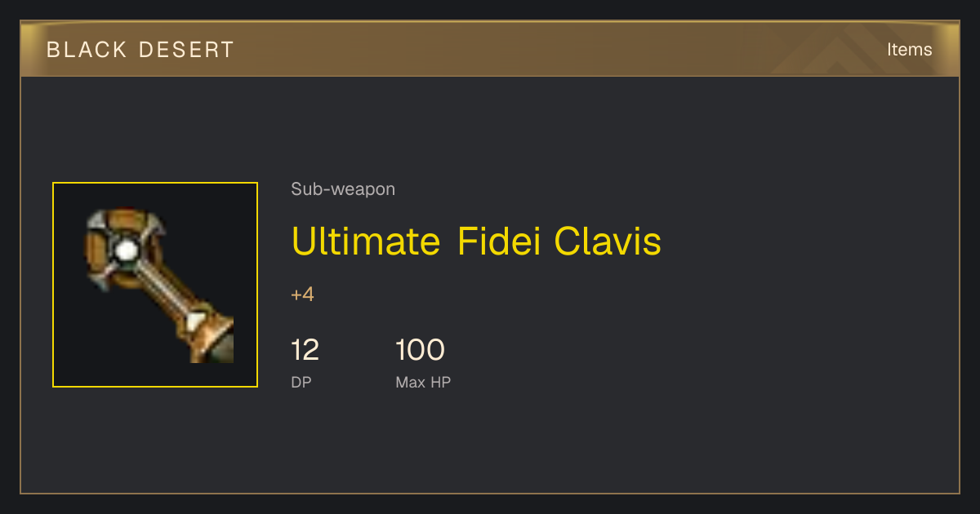Click the word Fidei in the item title

coord(498,241)
